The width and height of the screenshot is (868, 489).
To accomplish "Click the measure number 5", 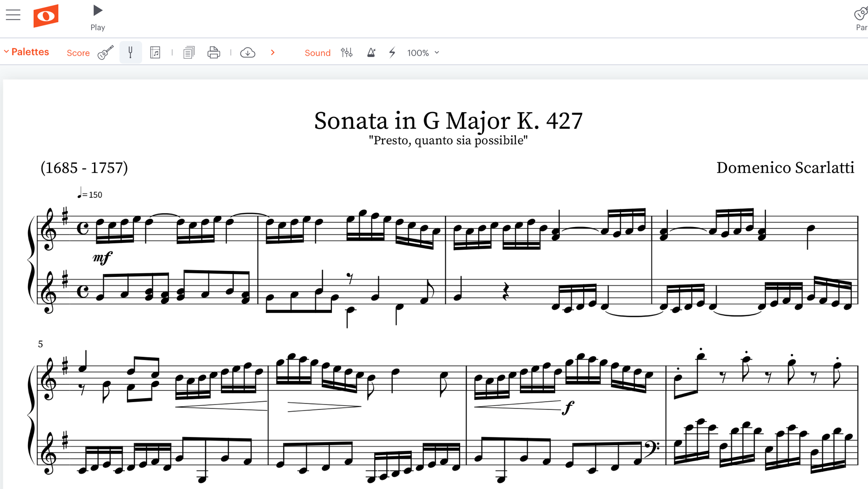I will pyautogui.click(x=40, y=344).
